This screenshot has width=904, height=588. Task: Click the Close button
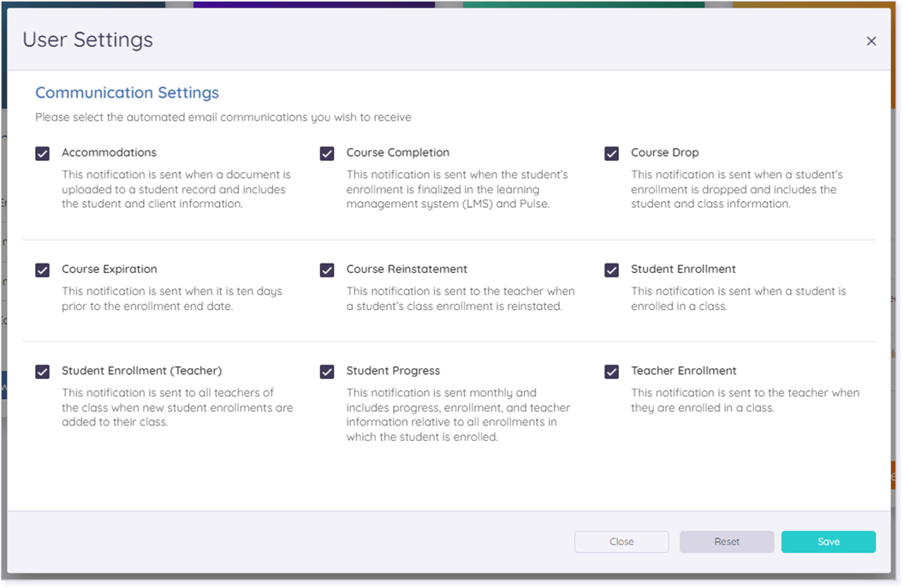point(621,541)
